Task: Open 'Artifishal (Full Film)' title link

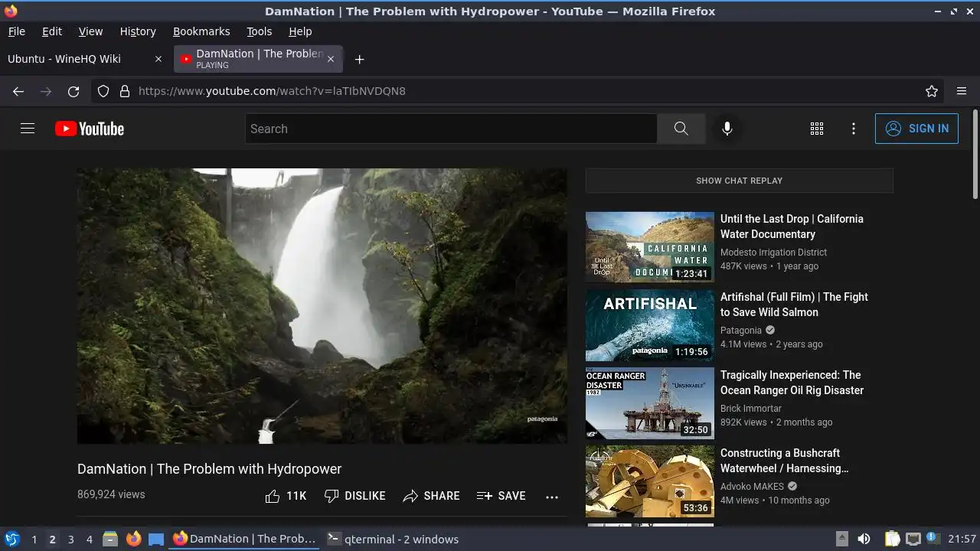Action: 794,305
